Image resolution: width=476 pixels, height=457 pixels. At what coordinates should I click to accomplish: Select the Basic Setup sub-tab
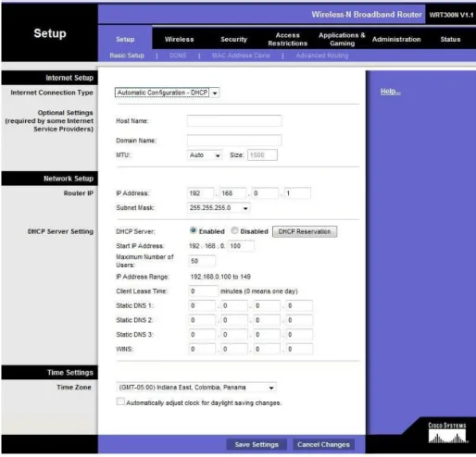[127, 56]
